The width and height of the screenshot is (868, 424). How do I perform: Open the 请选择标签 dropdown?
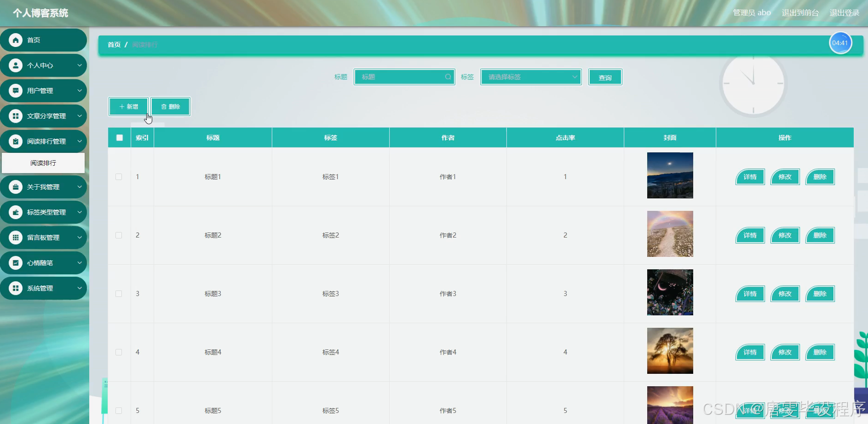tap(531, 77)
